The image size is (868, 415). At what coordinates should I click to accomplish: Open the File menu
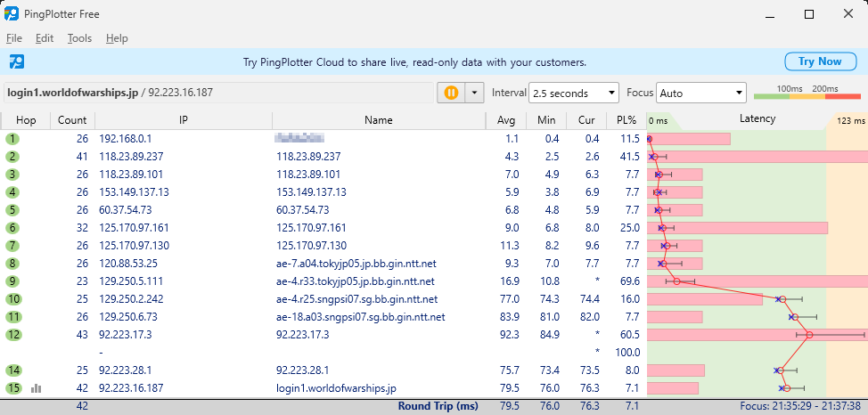tap(14, 38)
